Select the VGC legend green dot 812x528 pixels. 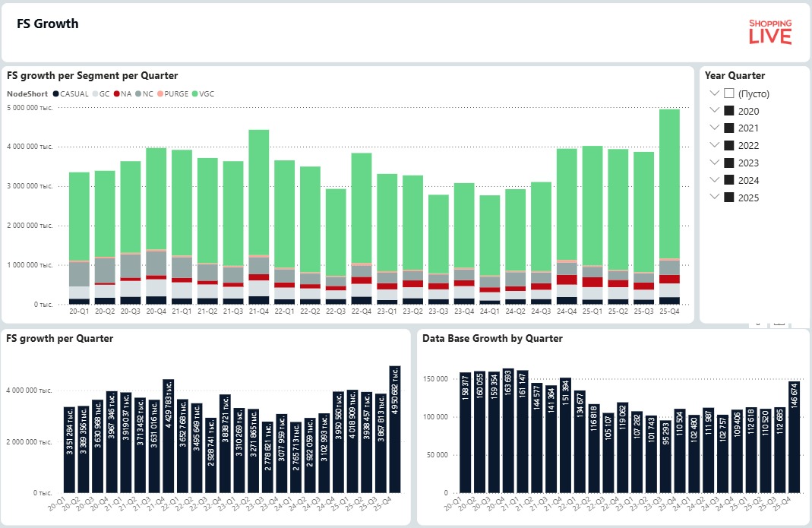click(195, 93)
